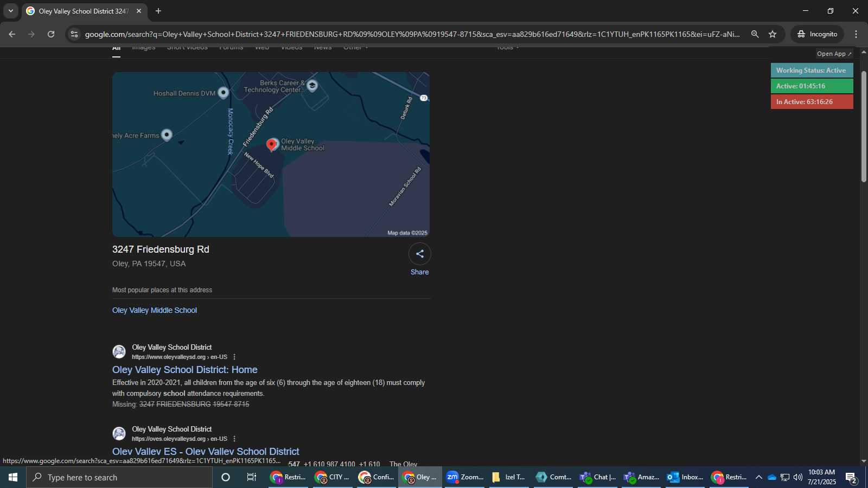Open the Incognito profile button
Image resolution: width=868 pixels, height=488 pixels.
click(817, 34)
